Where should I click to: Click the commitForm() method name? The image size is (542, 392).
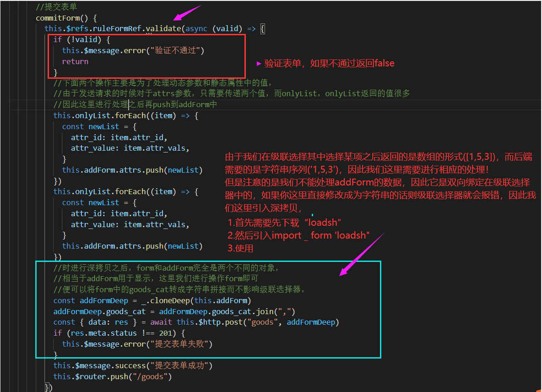point(56,17)
